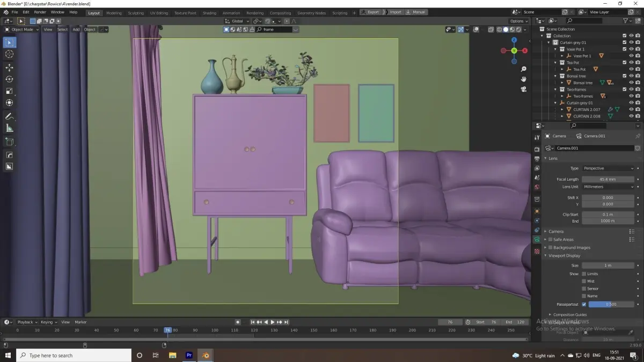Select the Move tool
The image size is (644, 362).
[x=9, y=67]
